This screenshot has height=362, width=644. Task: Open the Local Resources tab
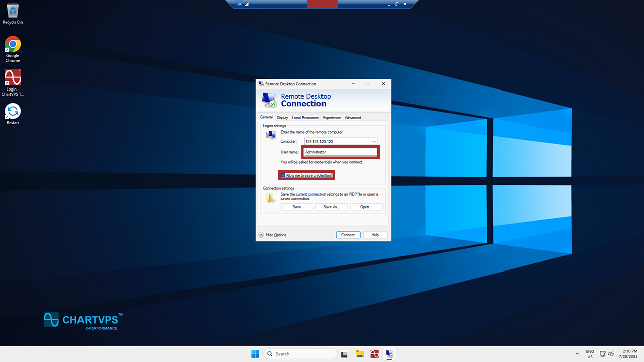tap(305, 118)
